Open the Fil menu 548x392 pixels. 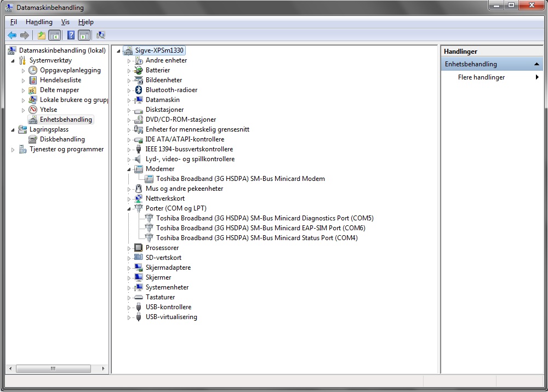[14, 22]
